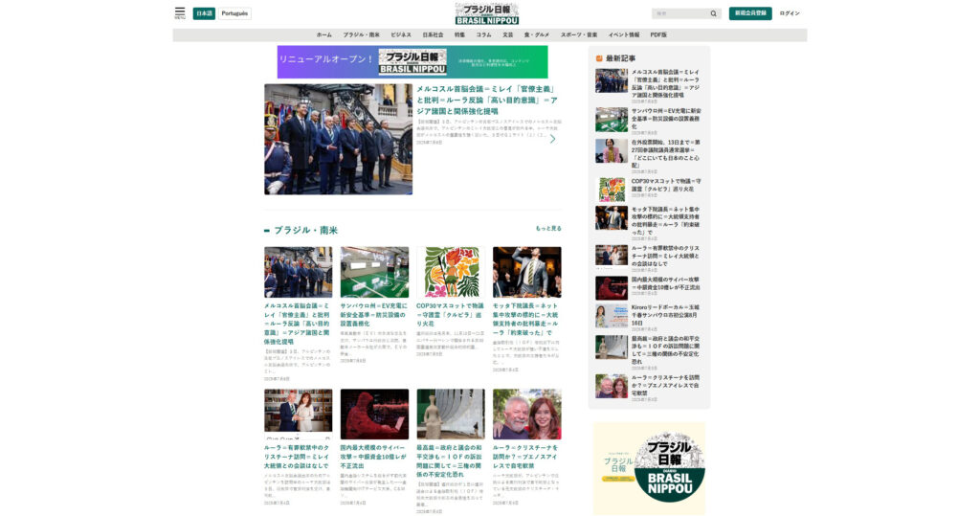The width and height of the screenshot is (980, 516).
Task: Open the Mercosul grid card thumbnail
Action: [x=299, y=272]
